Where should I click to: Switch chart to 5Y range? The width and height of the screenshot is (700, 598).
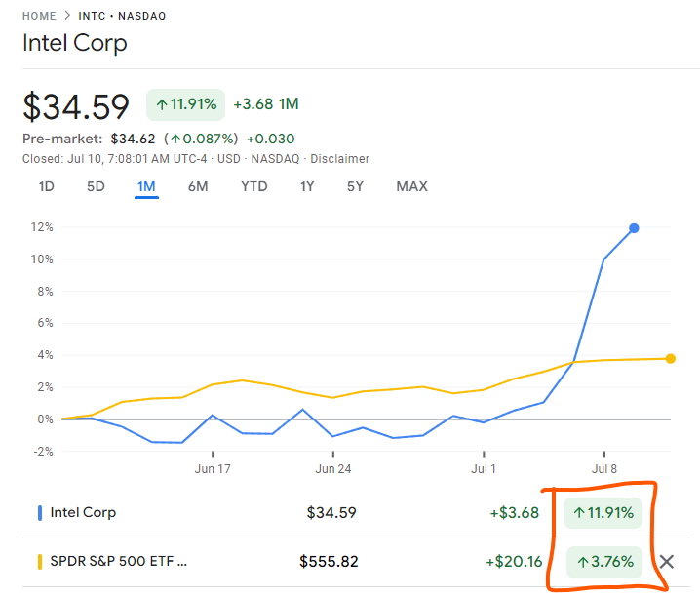(355, 186)
